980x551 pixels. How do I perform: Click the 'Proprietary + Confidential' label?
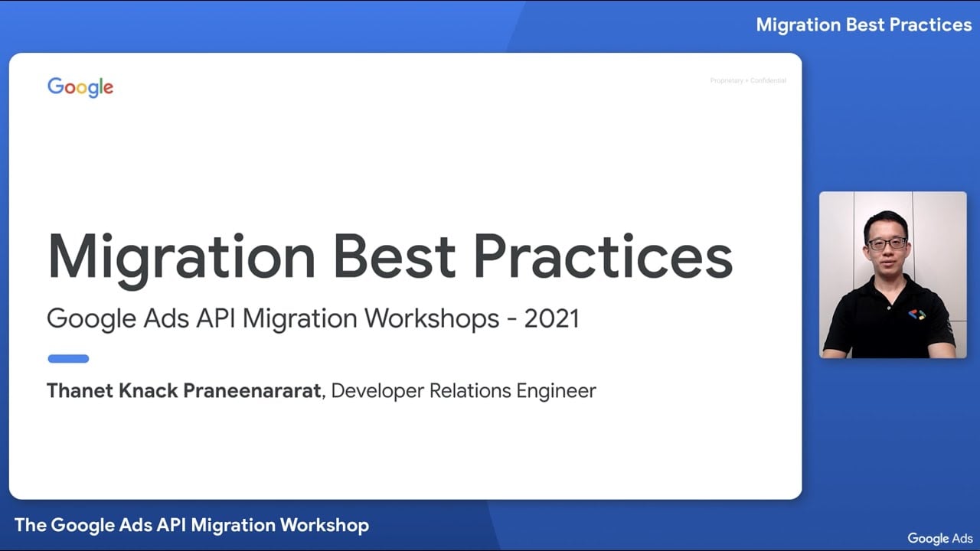click(x=746, y=80)
